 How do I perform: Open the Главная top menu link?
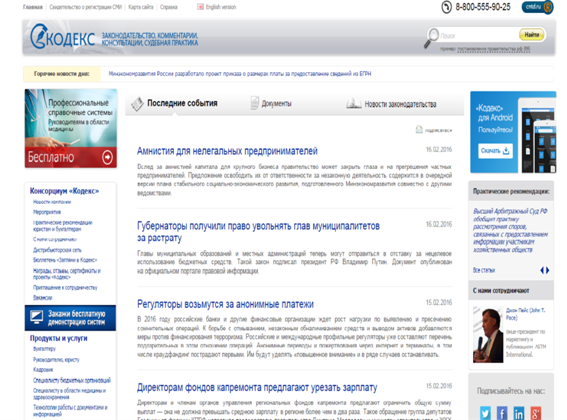pyautogui.click(x=33, y=7)
